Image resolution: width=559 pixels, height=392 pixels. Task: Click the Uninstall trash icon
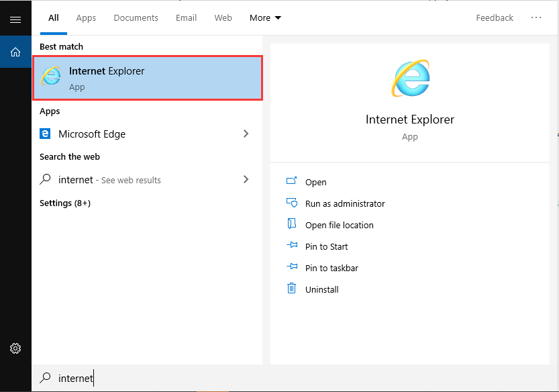click(292, 289)
